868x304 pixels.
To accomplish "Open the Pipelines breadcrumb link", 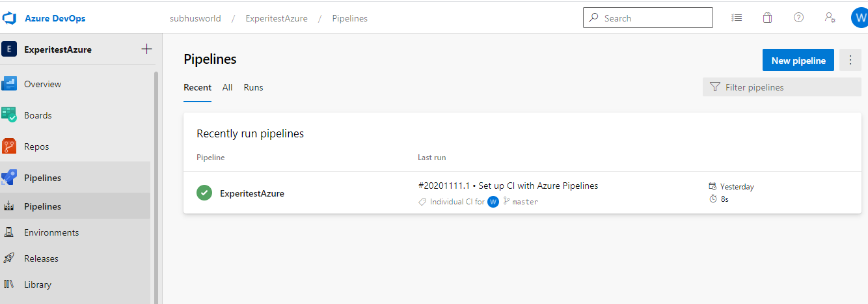I will click(350, 18).
